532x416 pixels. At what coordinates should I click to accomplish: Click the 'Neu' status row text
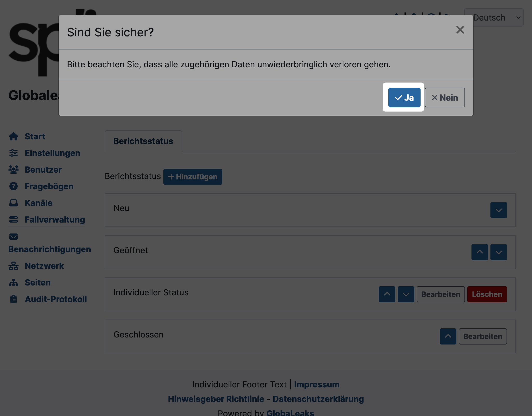coord(121,208)
